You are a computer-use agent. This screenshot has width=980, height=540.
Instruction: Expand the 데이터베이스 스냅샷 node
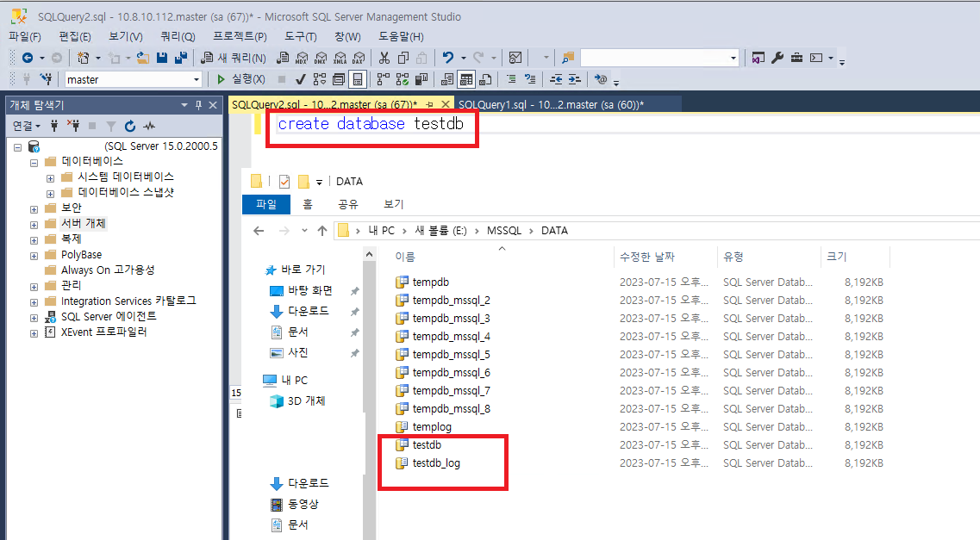tap(50, 194)
